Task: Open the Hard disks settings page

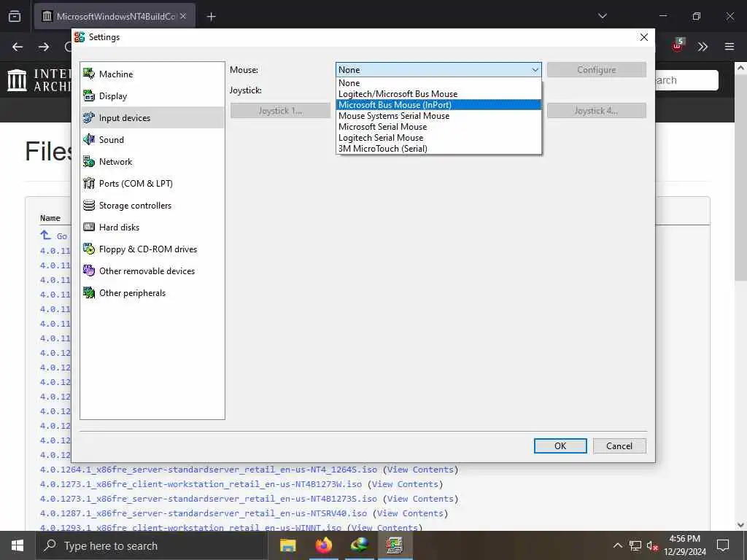Action: [152, 227]
